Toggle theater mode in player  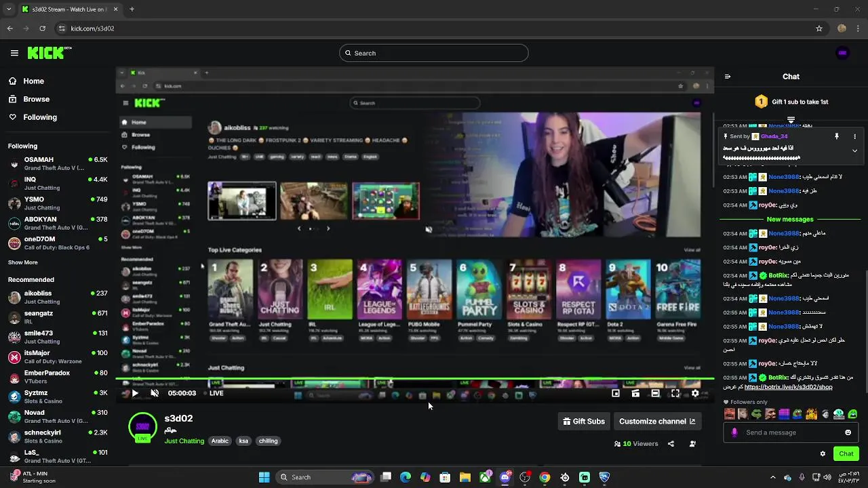coord(655,393)
